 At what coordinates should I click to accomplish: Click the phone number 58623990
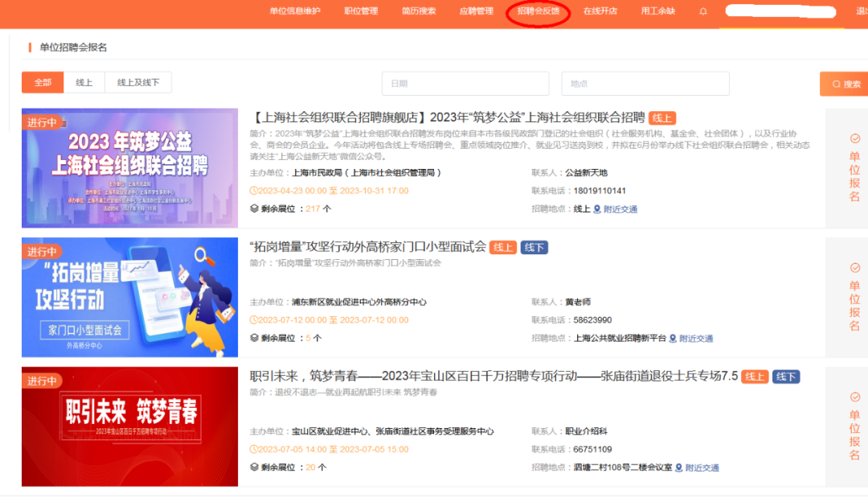(592, 319)
